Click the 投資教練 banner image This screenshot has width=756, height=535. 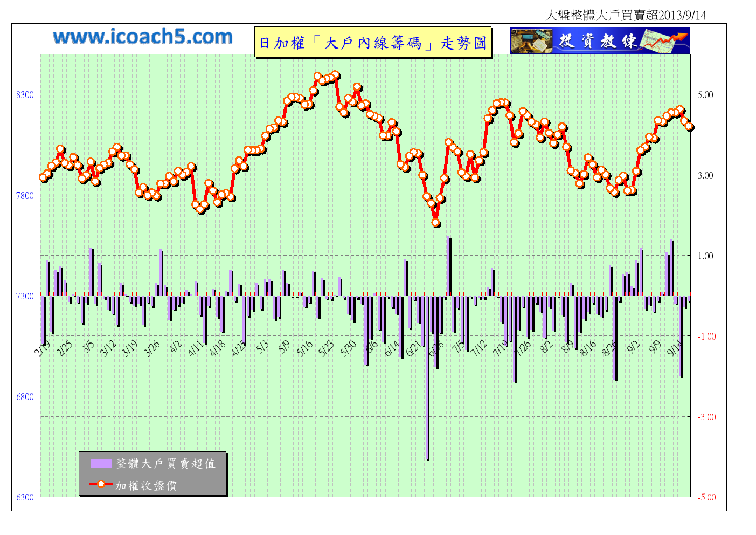point(600,40)
